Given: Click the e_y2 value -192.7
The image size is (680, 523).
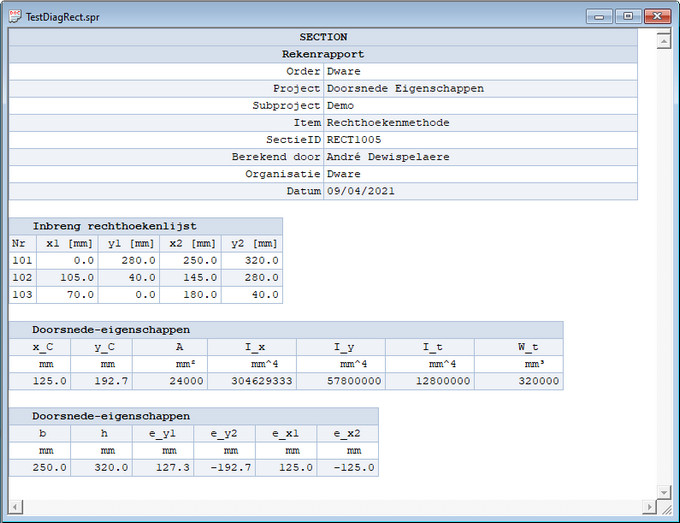Looking at the screenshot, I should click(x=231, y=468).
